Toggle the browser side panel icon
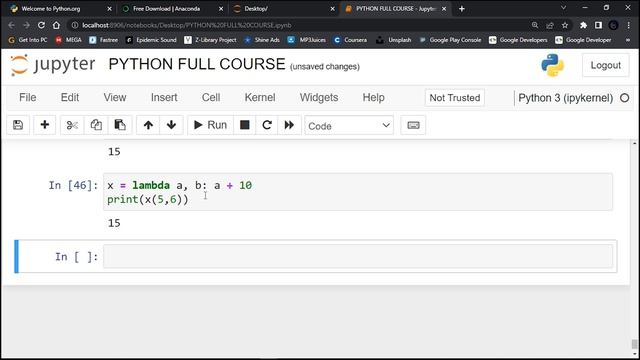 pyautogui.click(x=598, y=25)
